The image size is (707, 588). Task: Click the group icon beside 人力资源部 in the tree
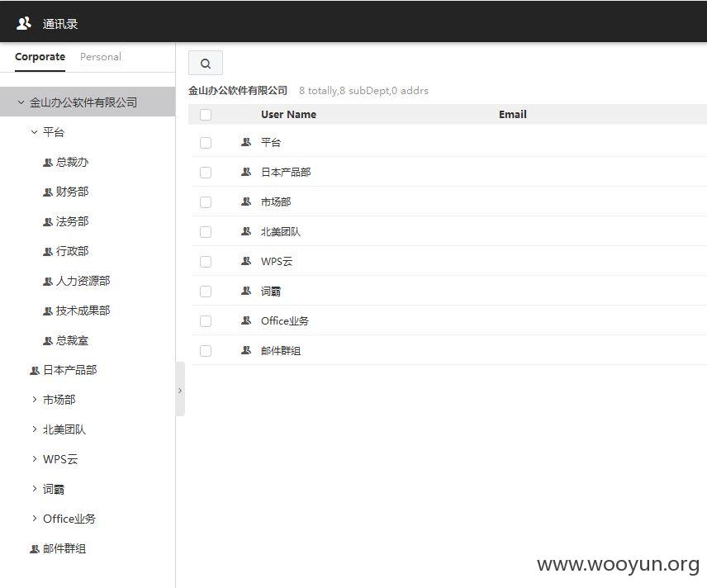click(x=48, y=282)
